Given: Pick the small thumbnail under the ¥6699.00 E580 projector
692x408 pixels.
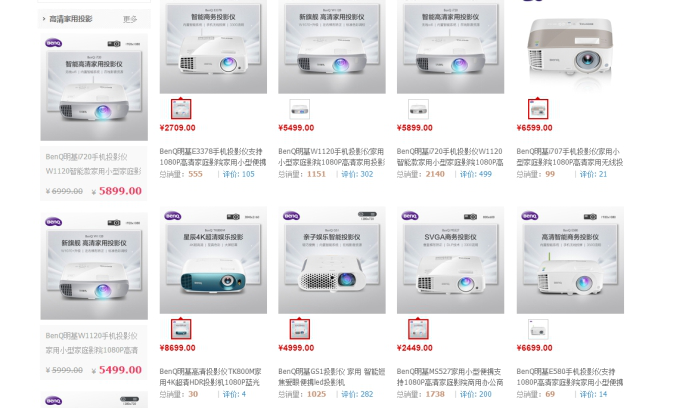Looking at the screenshot, I should pyautogui.click(x=538, y=329).
